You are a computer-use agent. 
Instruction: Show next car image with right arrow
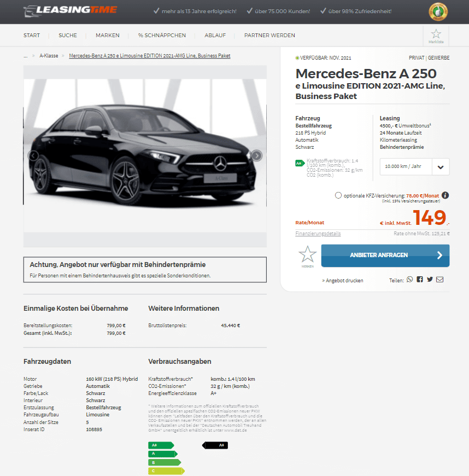[257, 155]
